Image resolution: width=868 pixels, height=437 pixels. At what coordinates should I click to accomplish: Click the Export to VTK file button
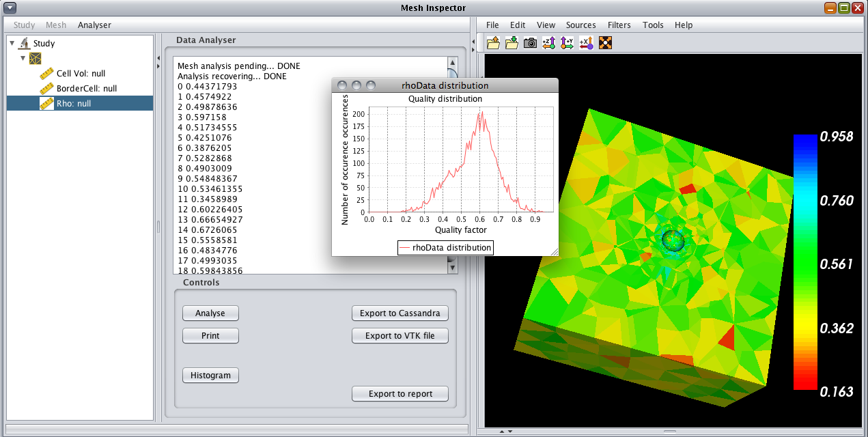pyautogui.click(x=400, y=335)
